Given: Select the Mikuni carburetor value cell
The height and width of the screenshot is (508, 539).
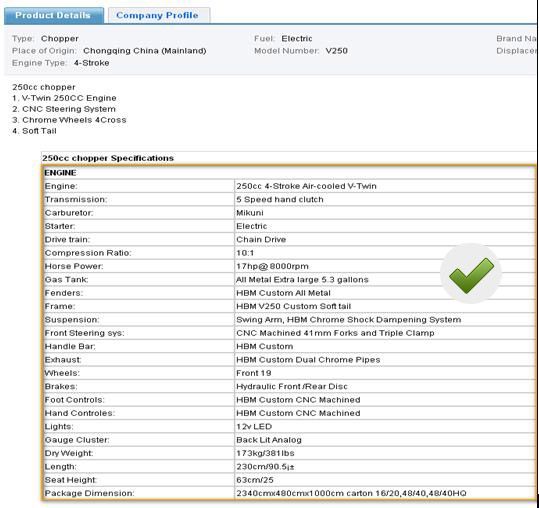Looking at the screenshot, I should (x=384, y=213).
